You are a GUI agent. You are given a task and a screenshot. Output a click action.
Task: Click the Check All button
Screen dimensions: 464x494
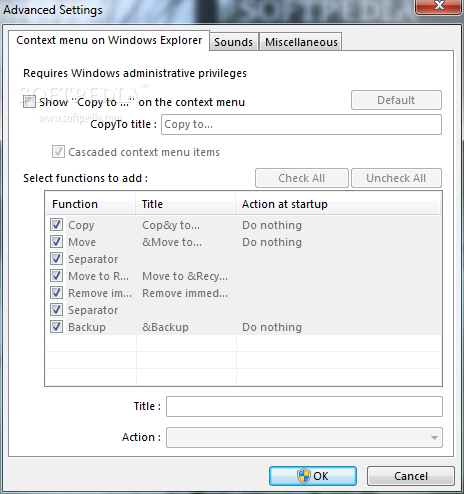pos(302,178)
